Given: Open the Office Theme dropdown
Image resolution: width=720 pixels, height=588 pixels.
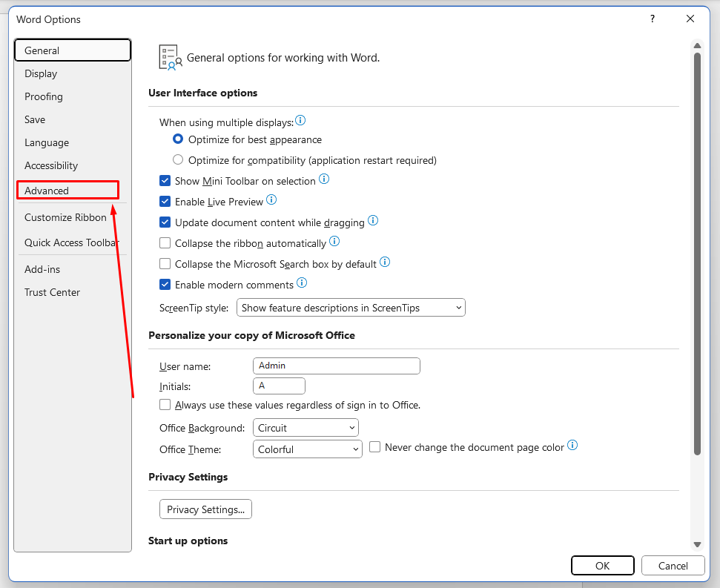Looking at the screenshot, I should [x=307, y=449].
